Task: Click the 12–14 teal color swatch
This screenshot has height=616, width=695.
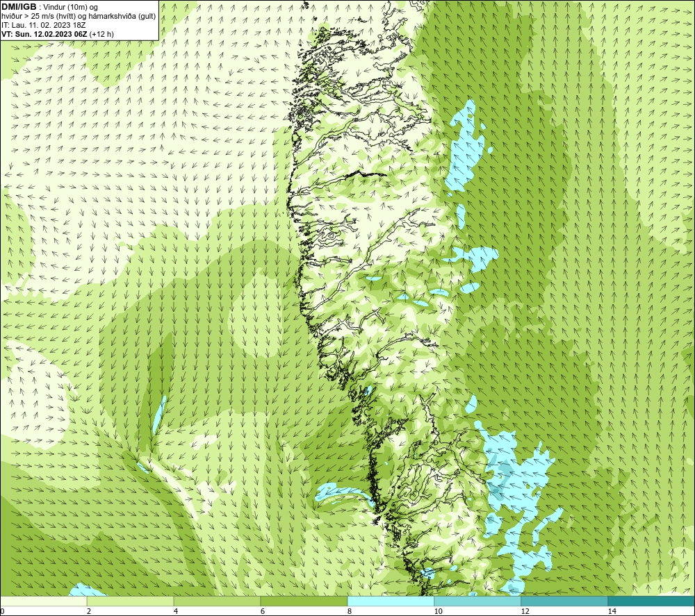Action: (564, 601)
